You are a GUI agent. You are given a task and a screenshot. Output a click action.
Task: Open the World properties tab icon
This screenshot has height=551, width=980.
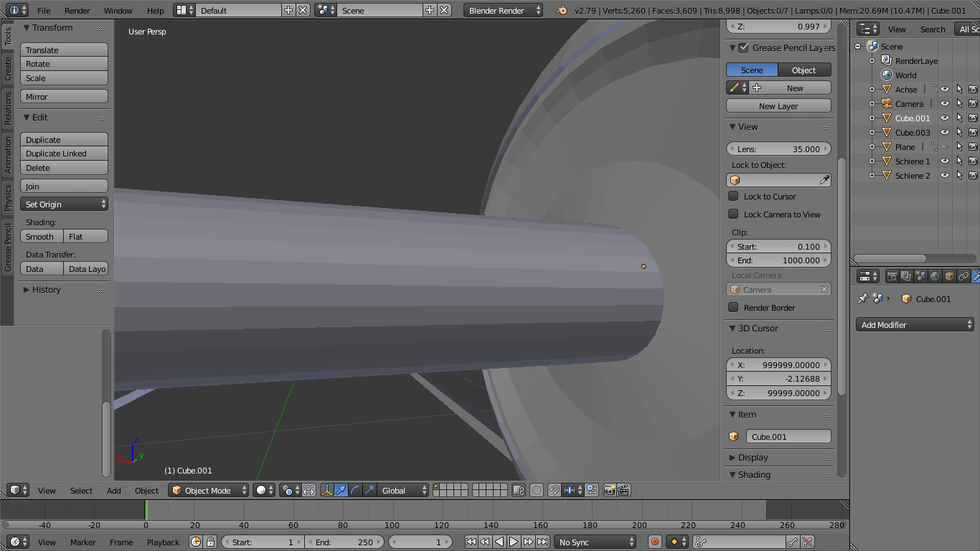pyautogui.click(x=935, y=276)
